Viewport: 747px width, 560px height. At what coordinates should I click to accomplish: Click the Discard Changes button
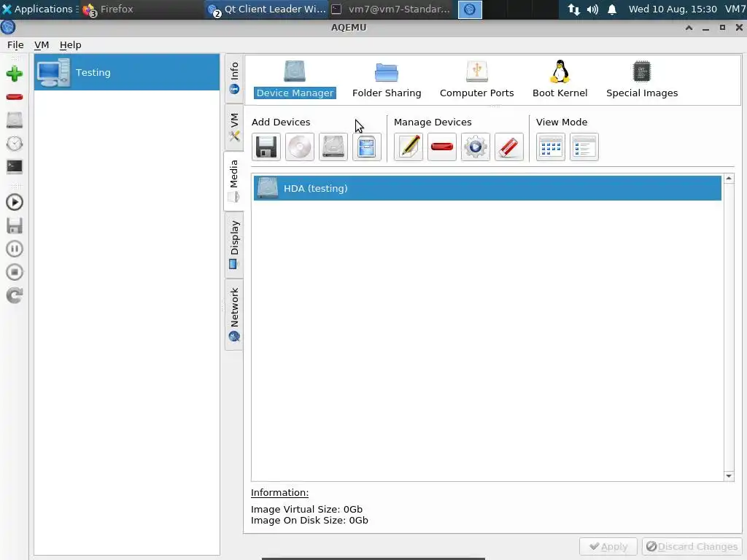coord(692,547)
